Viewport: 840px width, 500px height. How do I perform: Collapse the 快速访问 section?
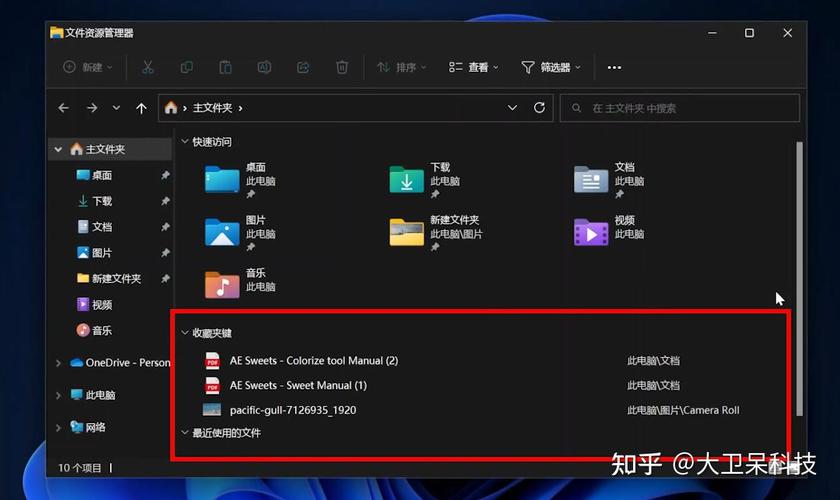click(184, 141)
